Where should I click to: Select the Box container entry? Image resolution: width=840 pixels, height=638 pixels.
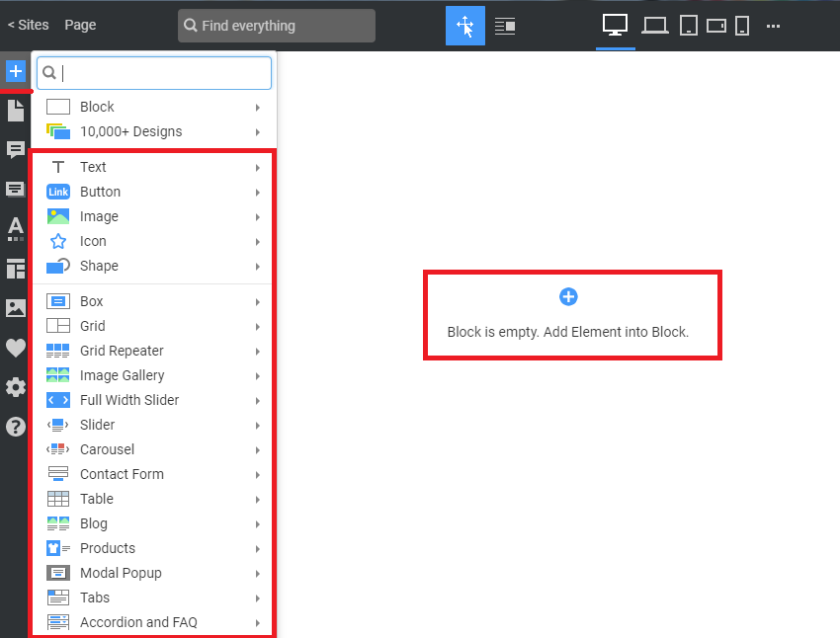[154, 301]
